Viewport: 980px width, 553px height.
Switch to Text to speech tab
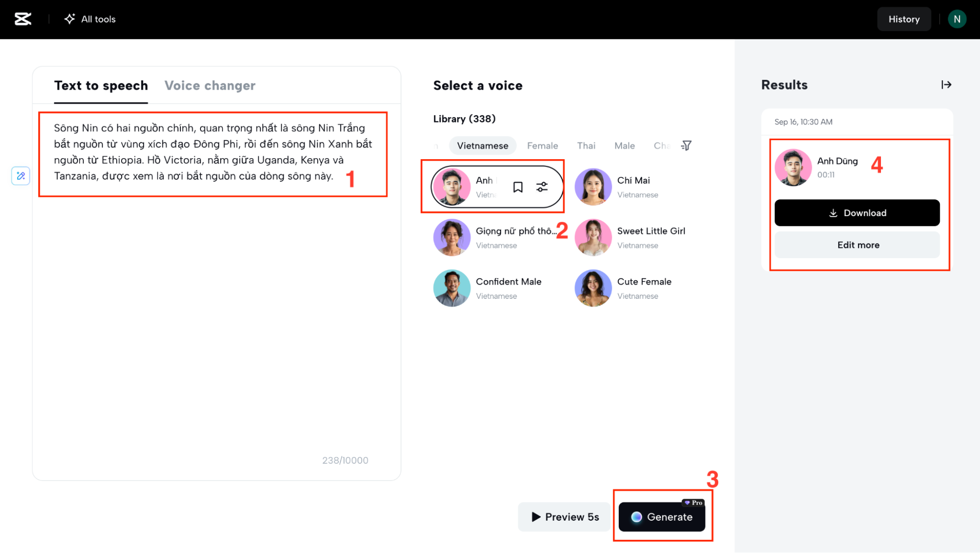101,86
